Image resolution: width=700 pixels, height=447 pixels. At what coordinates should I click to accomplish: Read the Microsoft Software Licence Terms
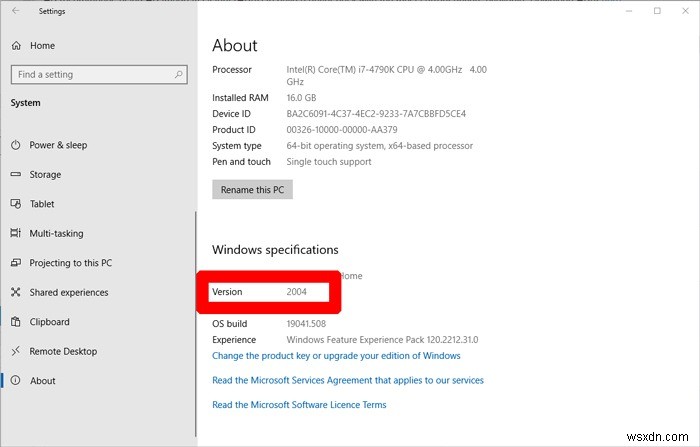[299, 405]
